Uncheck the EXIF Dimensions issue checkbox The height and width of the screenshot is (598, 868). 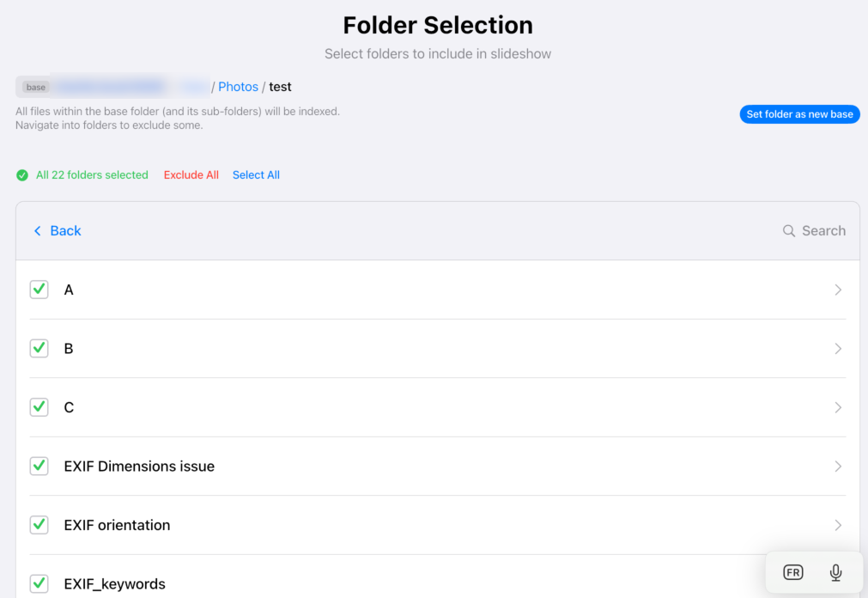[x=39, y=466]
